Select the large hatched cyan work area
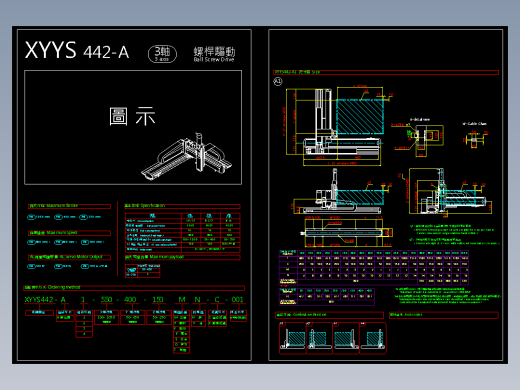The width and height of the screenshot is (520, 390). point(360,116)
